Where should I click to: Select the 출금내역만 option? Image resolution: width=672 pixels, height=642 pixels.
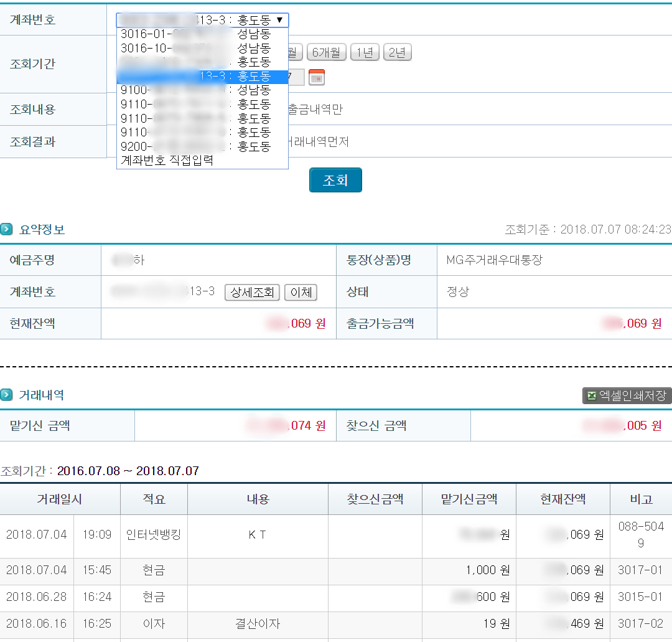coord(315,110)
